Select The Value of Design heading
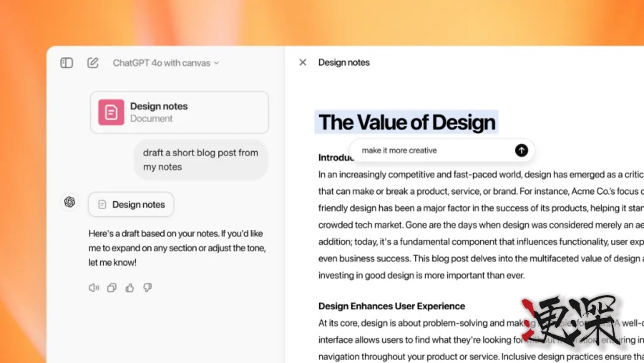 [406, 122]
